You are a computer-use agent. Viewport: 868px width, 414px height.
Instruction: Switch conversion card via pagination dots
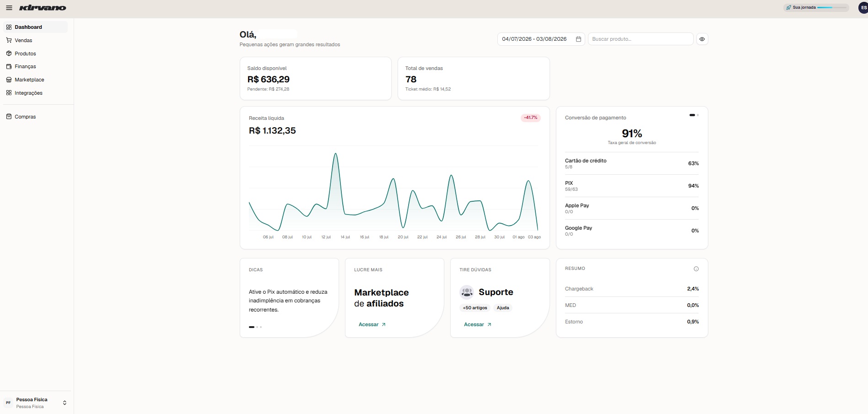coord(694,115)
